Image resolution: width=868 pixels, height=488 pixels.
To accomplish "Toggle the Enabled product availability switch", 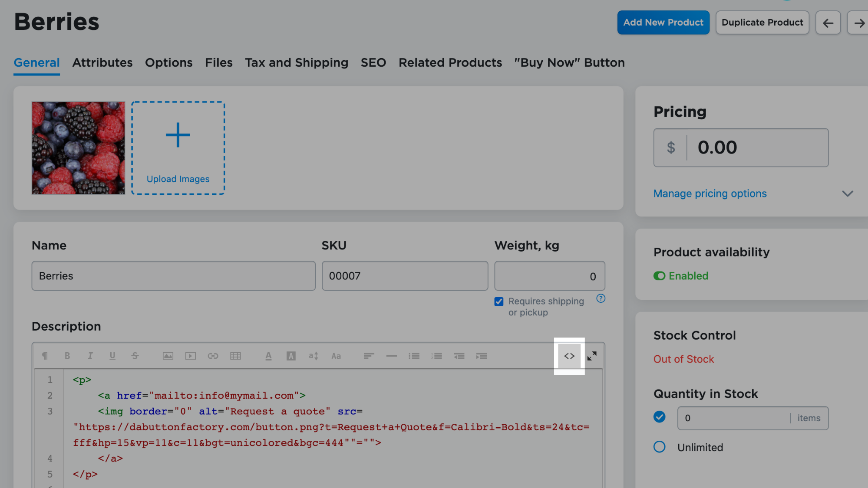I will 659,276.
